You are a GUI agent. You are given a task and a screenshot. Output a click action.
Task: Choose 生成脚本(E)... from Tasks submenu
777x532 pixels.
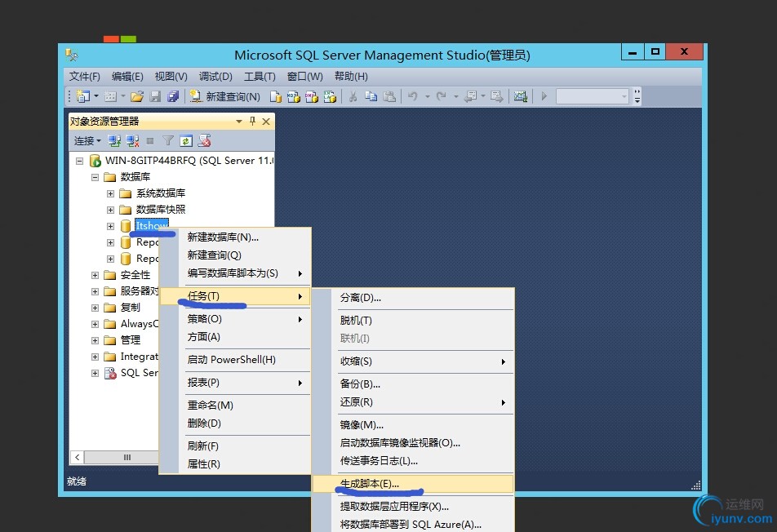(x=412, y=484)
